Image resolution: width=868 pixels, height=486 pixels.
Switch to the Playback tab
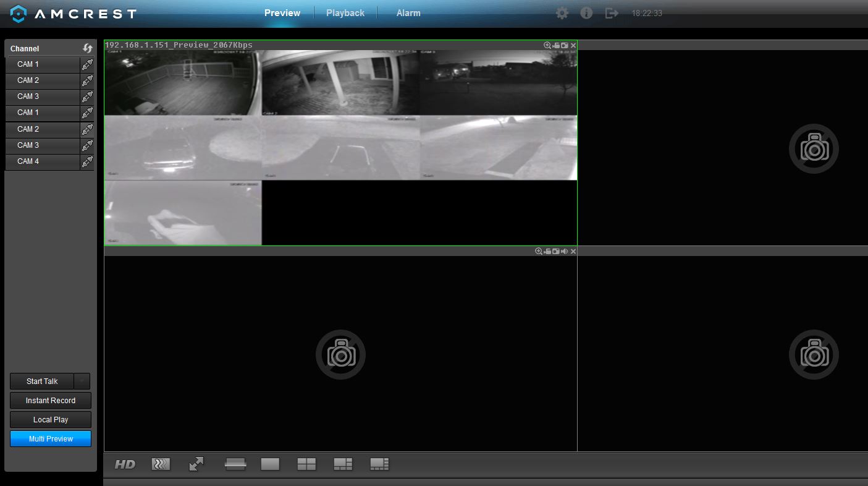point(345,13)
